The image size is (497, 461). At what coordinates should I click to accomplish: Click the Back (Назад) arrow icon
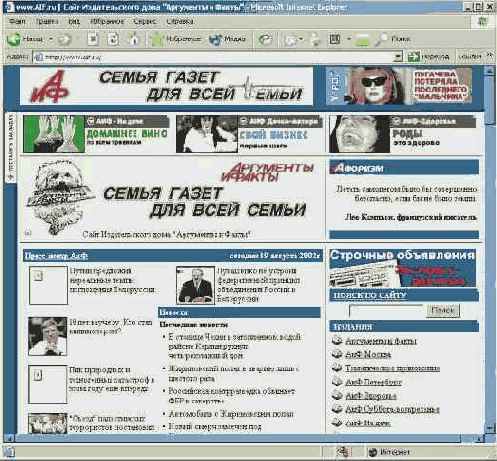(14, 39)
